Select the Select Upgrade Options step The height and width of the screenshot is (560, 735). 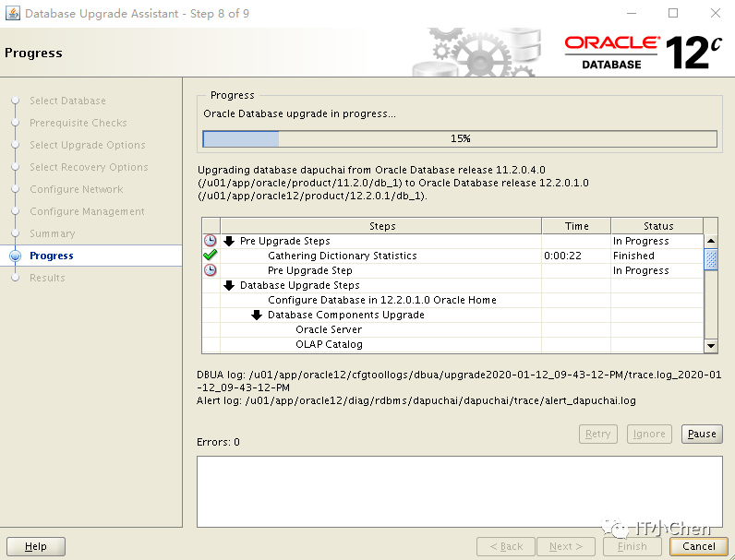click(x=87, y=145)
